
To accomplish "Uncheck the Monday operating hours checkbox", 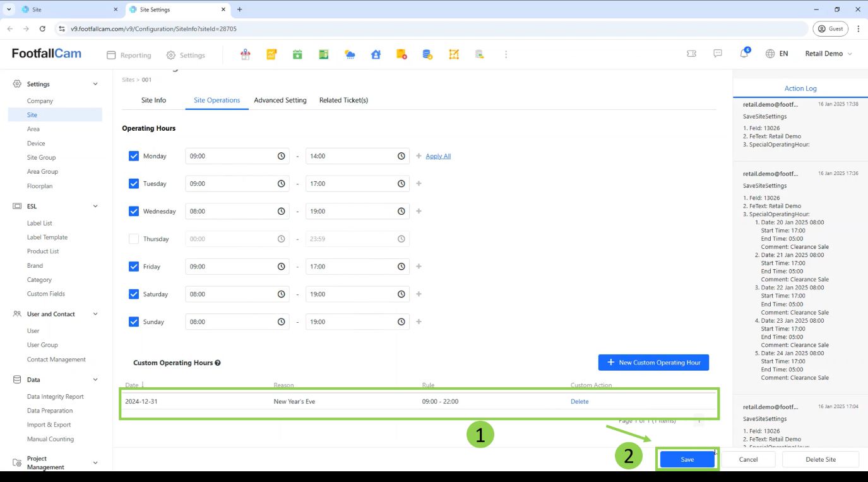I will tap(134, 156).
